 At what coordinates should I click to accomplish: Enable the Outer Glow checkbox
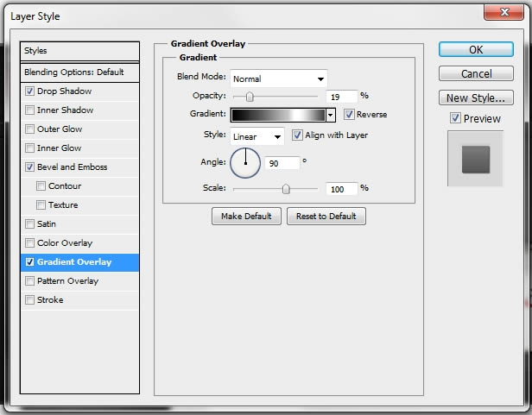pyautogui.click(x=30, y=129)
